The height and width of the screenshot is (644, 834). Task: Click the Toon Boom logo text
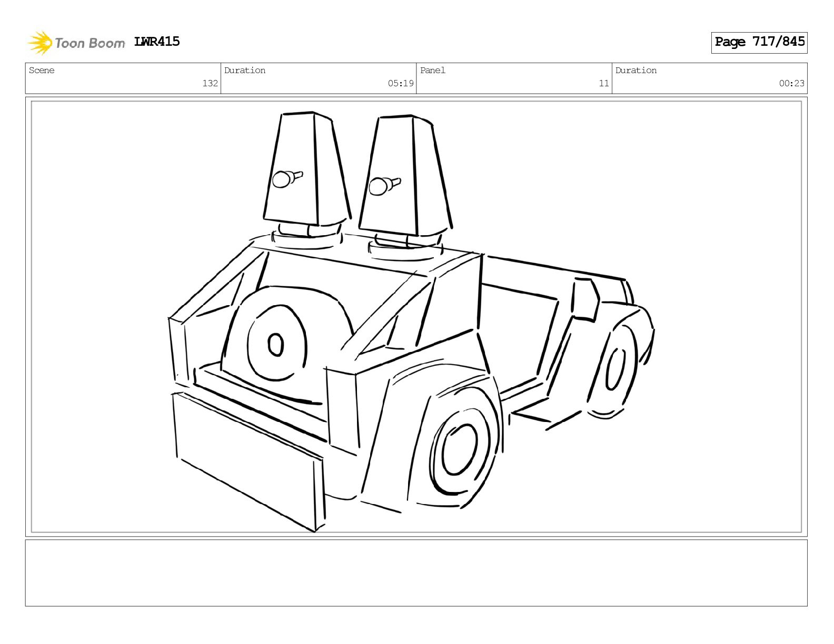click(90, 43)
